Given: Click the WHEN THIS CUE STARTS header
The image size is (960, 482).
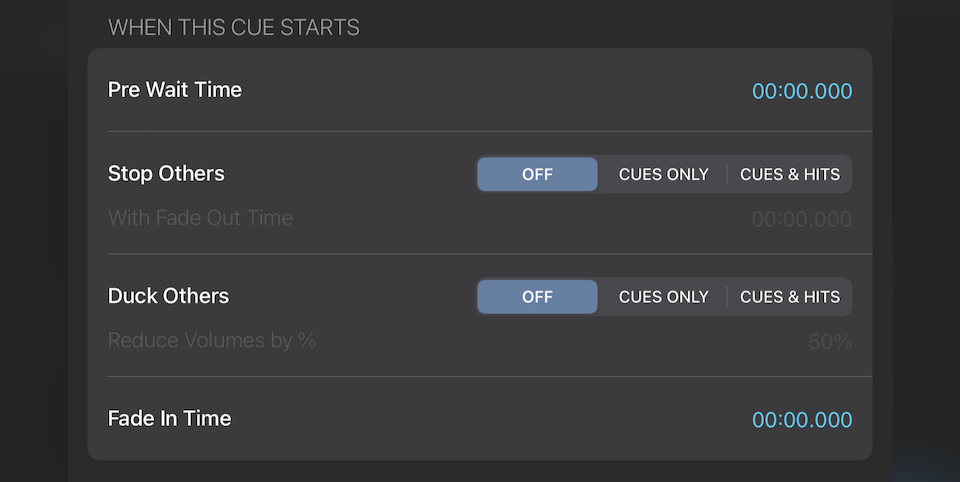Looking at the screenshot, I should pyautogui.click(x=234, y=27).
